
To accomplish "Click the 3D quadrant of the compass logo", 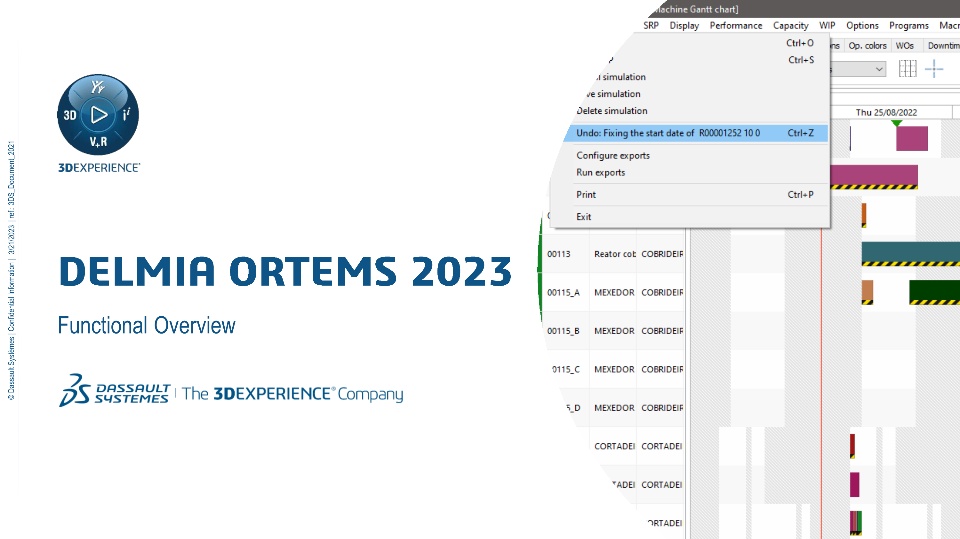I will 70,115.
